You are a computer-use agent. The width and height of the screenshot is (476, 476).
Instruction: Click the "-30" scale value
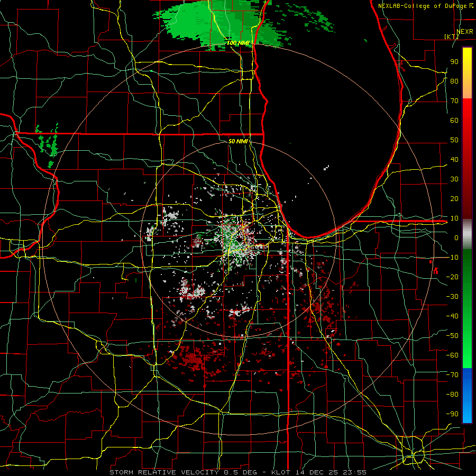pos(452,296)
